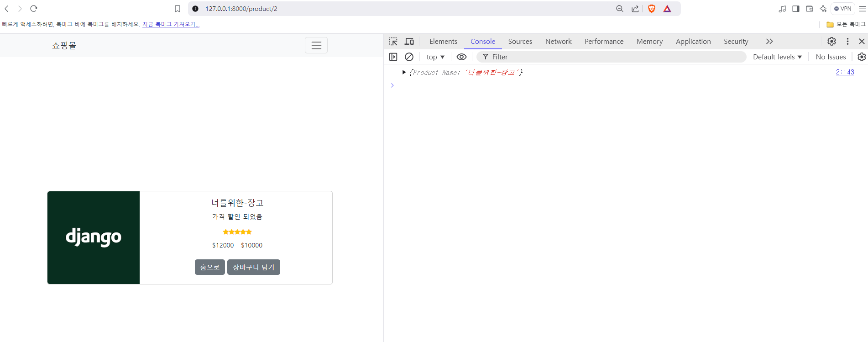The height and width of the screenshot is (342, 868).
Task: View site information icon
Action: pos(195,9)
